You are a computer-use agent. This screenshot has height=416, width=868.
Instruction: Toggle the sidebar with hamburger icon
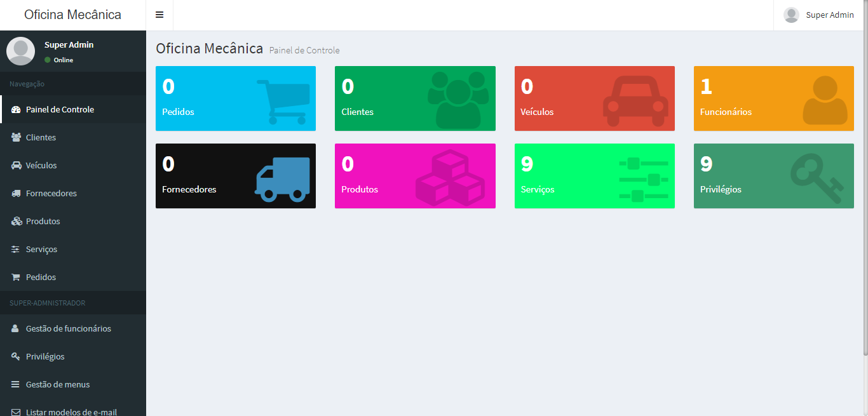(x=159, y=15)
